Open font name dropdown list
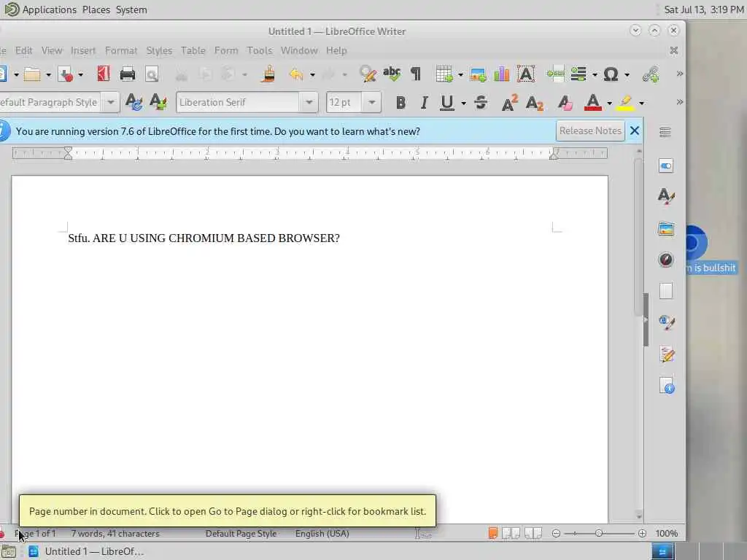 pos(309,102)
